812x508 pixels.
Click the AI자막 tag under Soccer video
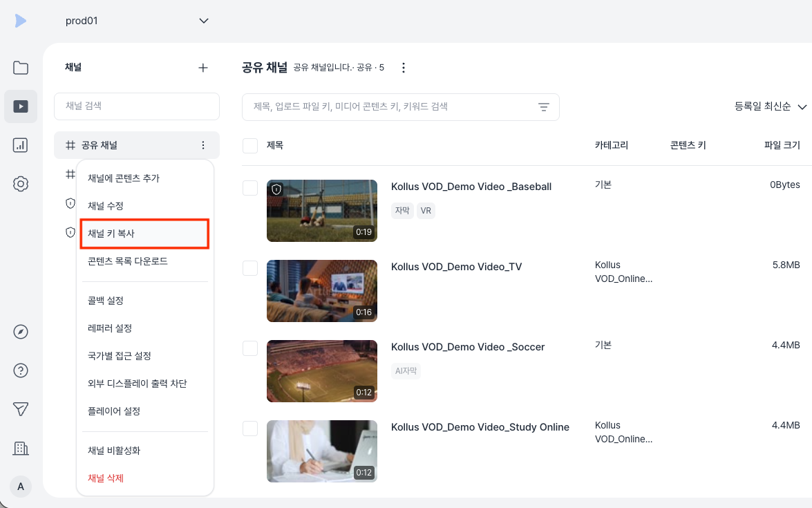tap(406, 371)
